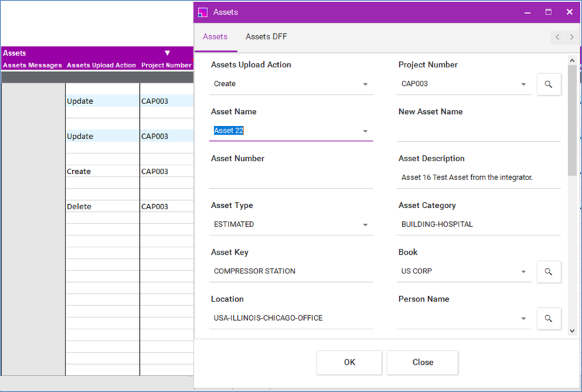
Task: Click the Assets Upload Action column header in sheet
Action: 101,65
